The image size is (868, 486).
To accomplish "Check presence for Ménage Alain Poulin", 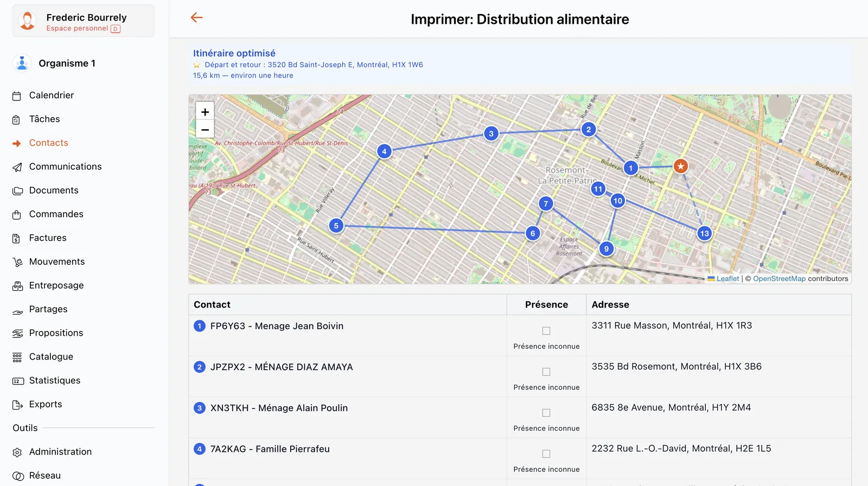I will click(x=546, y=413).
